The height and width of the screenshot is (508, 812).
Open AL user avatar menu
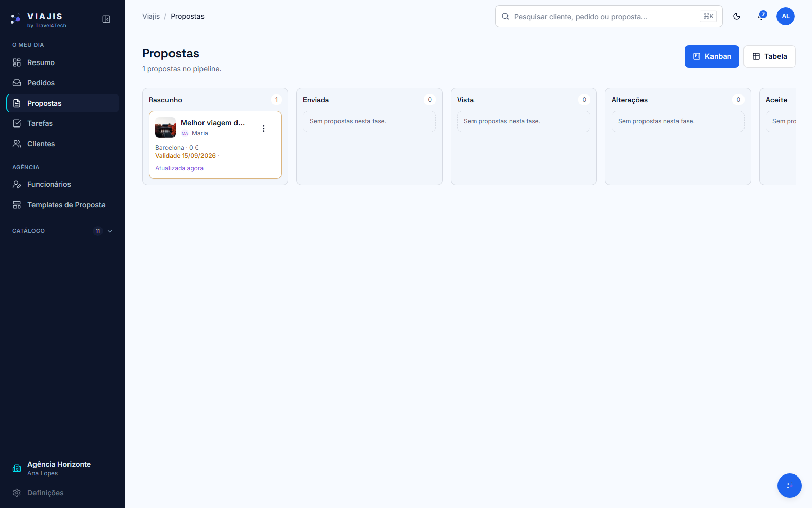click(786, 16)
